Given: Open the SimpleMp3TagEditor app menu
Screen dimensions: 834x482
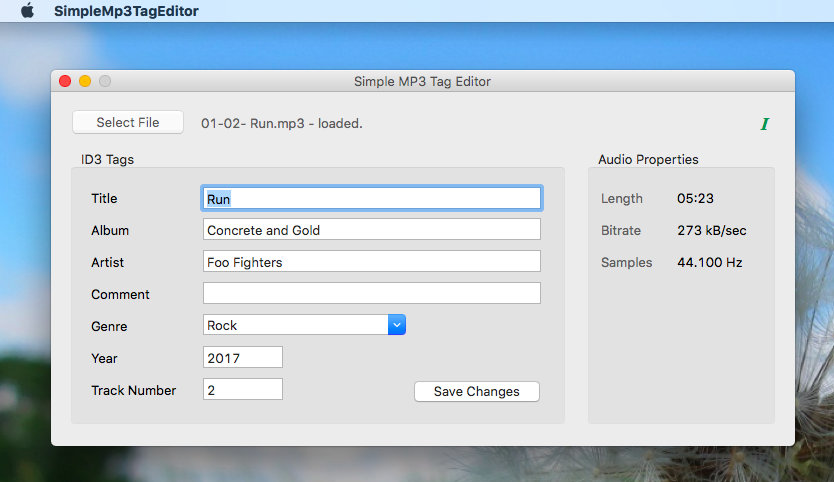Looking at the screenshot, I should (126, 11).
